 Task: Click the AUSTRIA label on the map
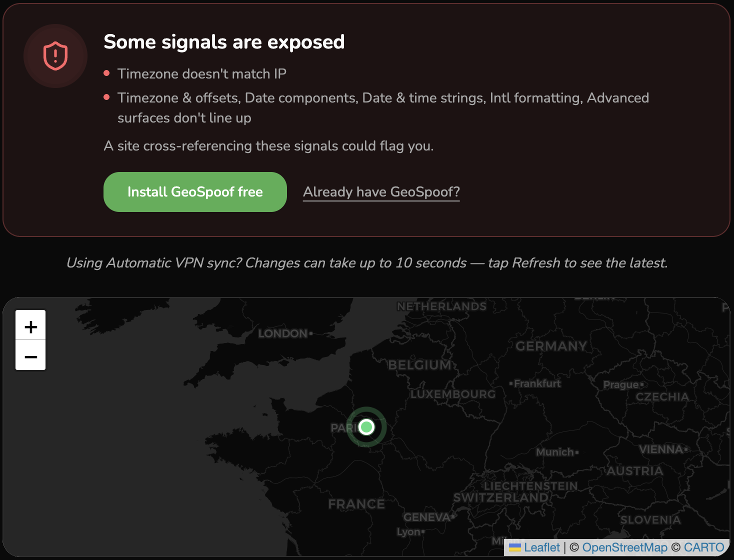(x=635, y=471)
